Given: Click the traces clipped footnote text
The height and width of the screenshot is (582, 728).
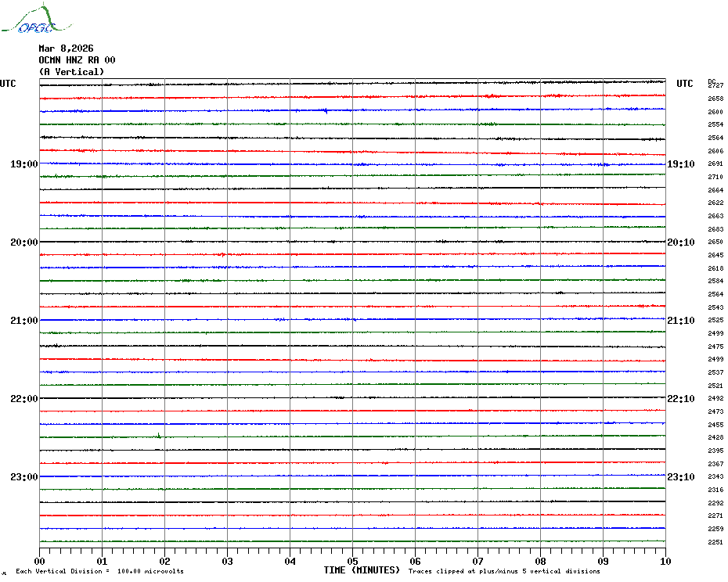Looking at the screenshot, I should coord(504,571).
